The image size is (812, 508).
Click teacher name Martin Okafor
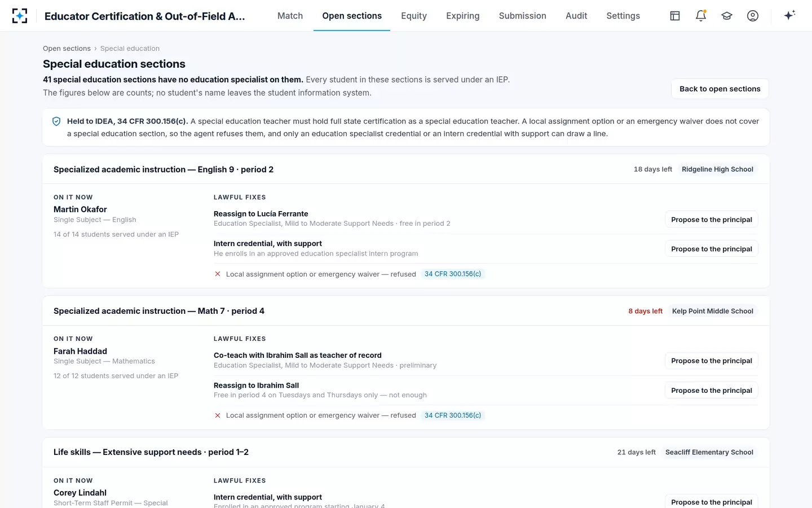(80, 209)
